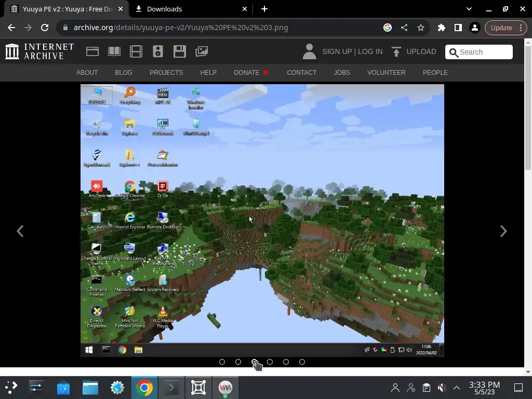
Task: Open the application launcher in taskbar
Action: 11,388
